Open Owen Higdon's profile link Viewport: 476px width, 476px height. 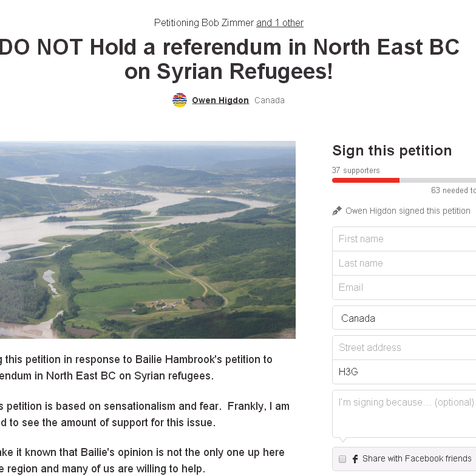pyautogui.click(x=220, y=100)
